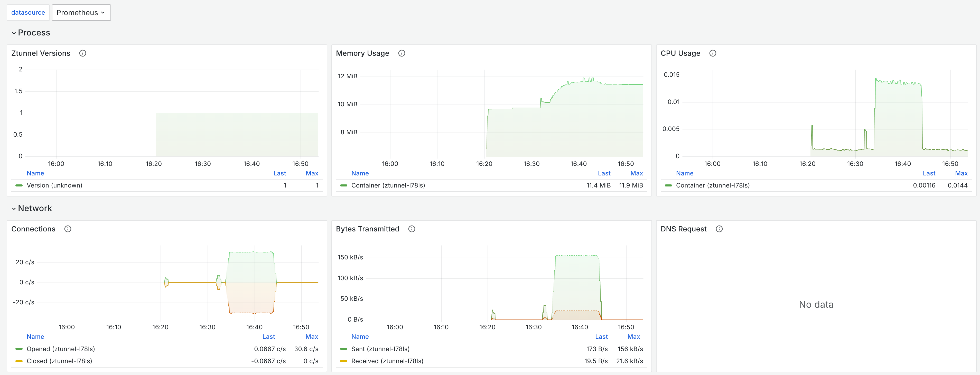Click info icon beside Connections title

[68, 229]
